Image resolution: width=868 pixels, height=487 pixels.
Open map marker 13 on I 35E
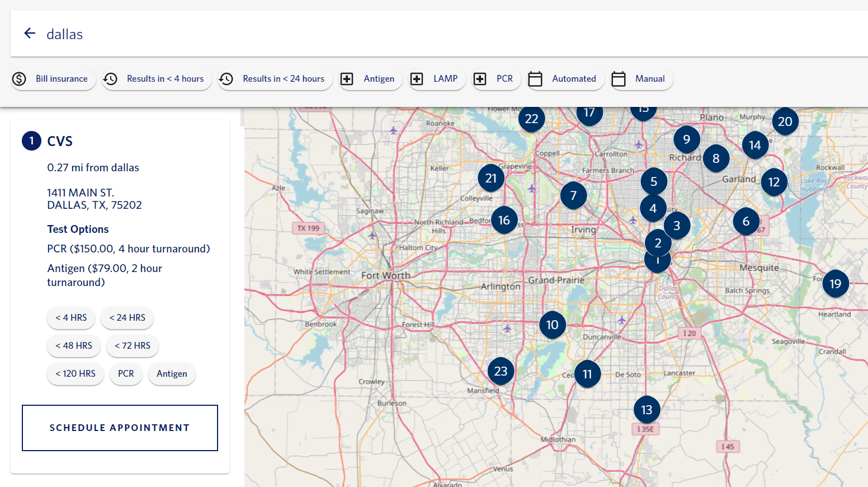tap(647, 410)
